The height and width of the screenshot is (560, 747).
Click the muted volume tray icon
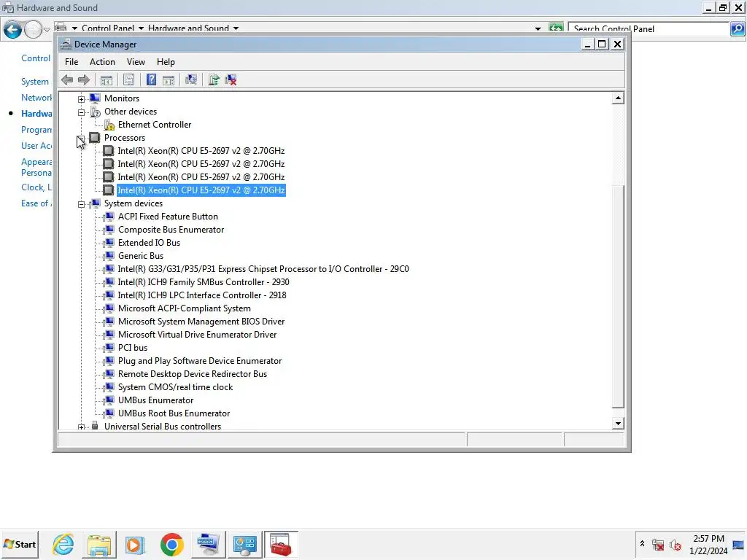pos(675,545)
